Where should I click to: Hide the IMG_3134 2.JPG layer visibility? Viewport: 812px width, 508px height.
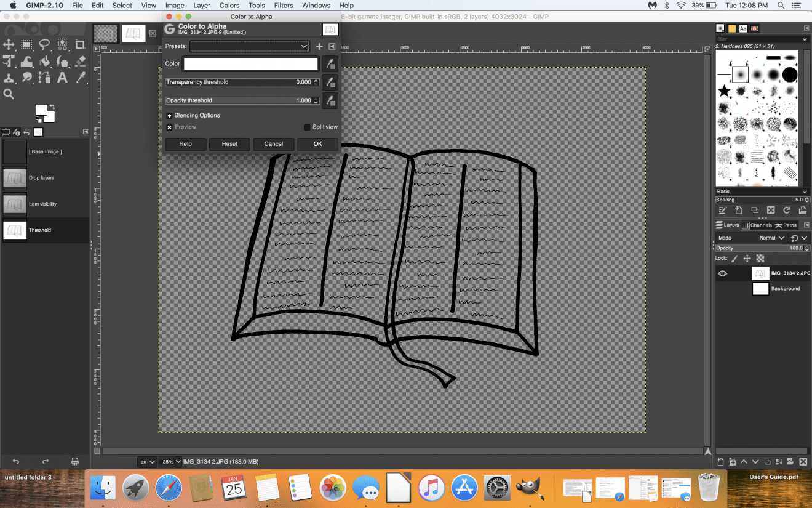click(722, 273)
